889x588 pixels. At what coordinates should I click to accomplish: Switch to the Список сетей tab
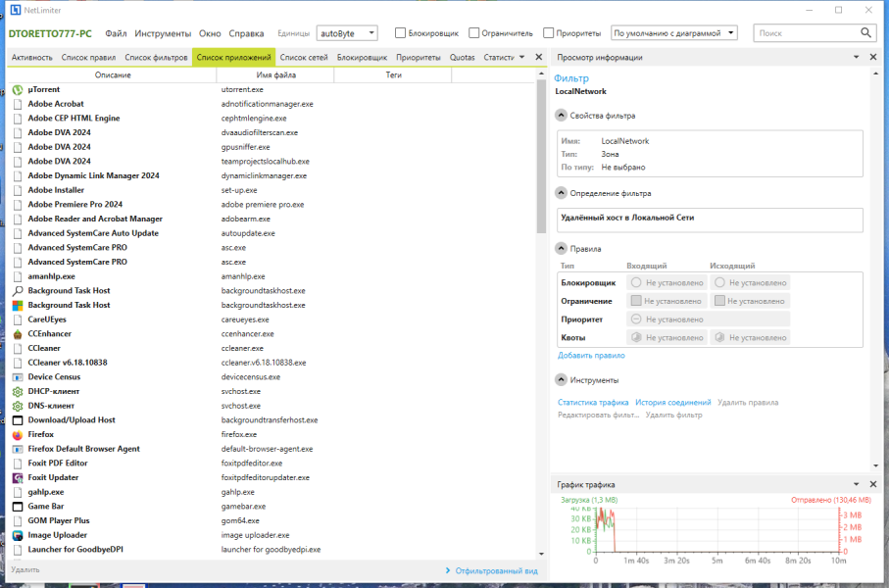coord(304,57)
